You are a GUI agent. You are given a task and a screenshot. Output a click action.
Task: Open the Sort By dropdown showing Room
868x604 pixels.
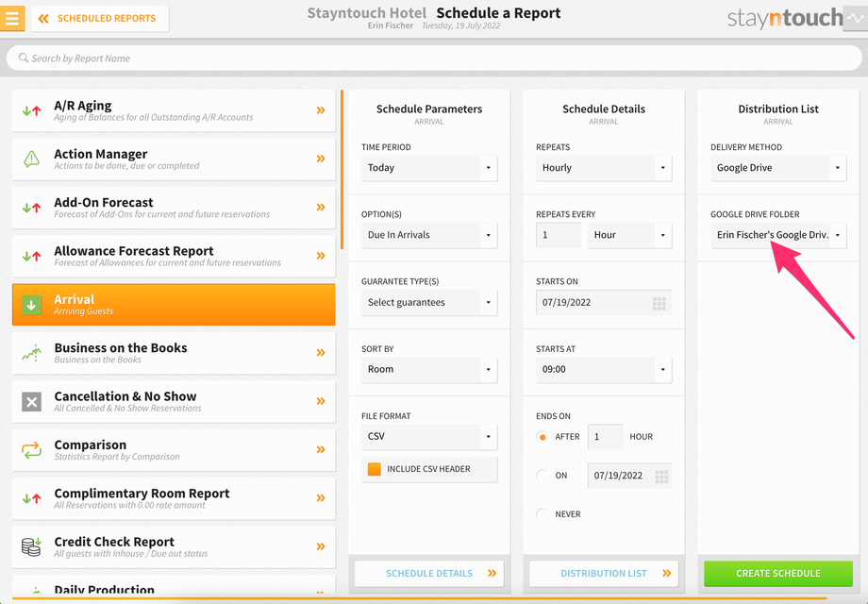[429, 369]
